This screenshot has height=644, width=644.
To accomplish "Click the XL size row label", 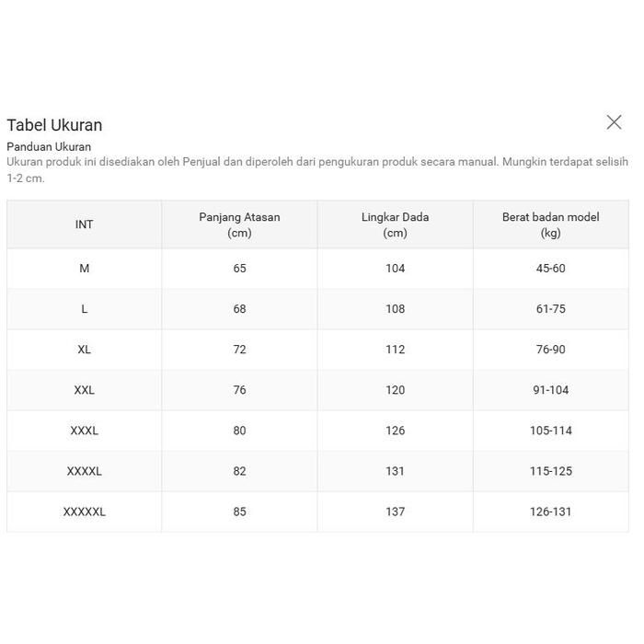I will point(84,350).
